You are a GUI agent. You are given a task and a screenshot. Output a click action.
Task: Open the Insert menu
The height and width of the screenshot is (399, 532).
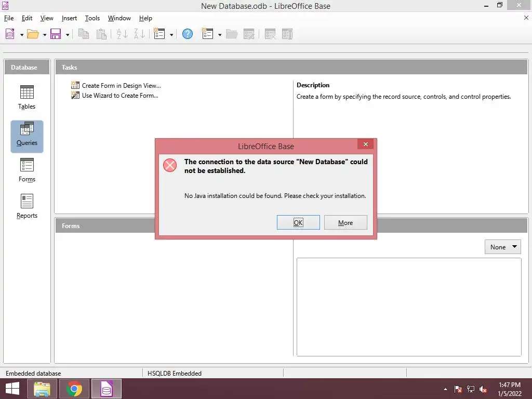69,18
